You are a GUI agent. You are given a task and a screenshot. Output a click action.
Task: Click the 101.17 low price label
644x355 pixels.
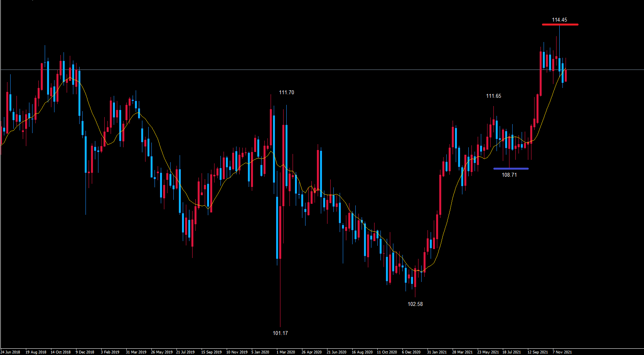[280, 333]
